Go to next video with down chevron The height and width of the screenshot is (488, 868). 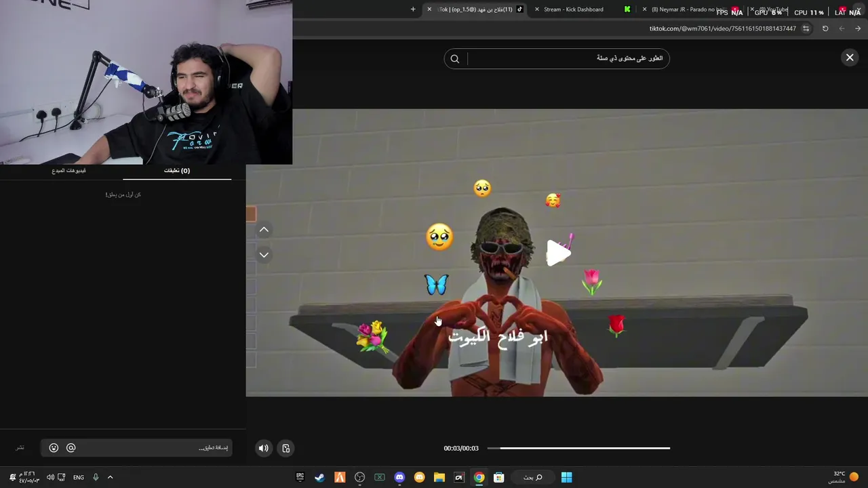pos(264,254)
